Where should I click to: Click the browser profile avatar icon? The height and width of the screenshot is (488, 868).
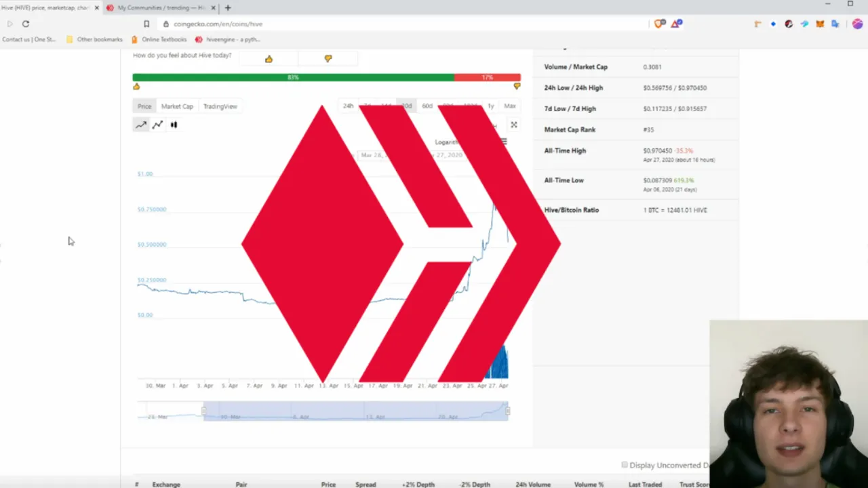coord(857,24)
